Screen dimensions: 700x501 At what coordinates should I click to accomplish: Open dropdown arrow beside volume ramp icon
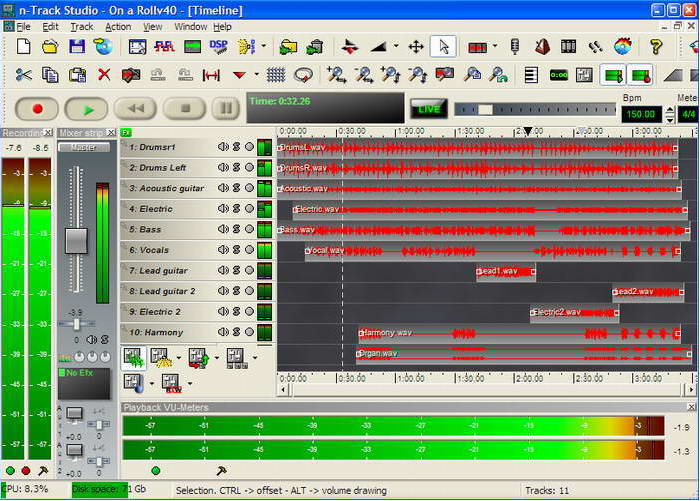click(396, 46)
